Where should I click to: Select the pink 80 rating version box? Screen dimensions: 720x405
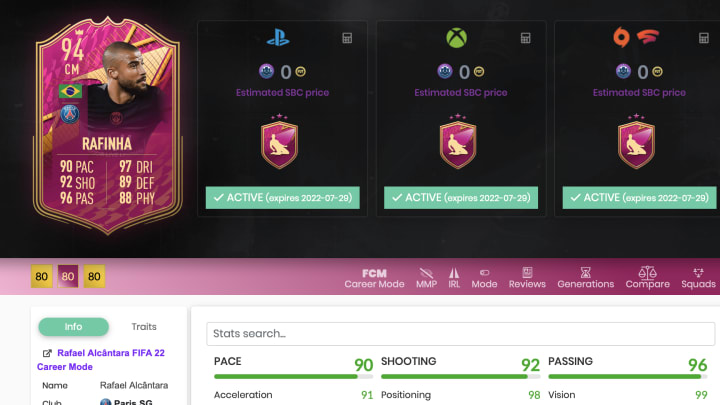pyautogui.click(x=68, y=276)
